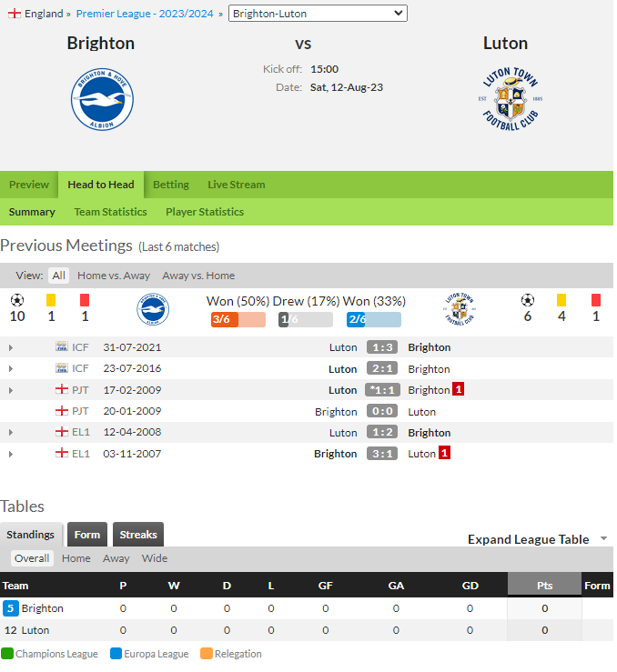Click Luton's yellow card icon
Viewport: 617px width, 672px height.
tap(561, 299)
